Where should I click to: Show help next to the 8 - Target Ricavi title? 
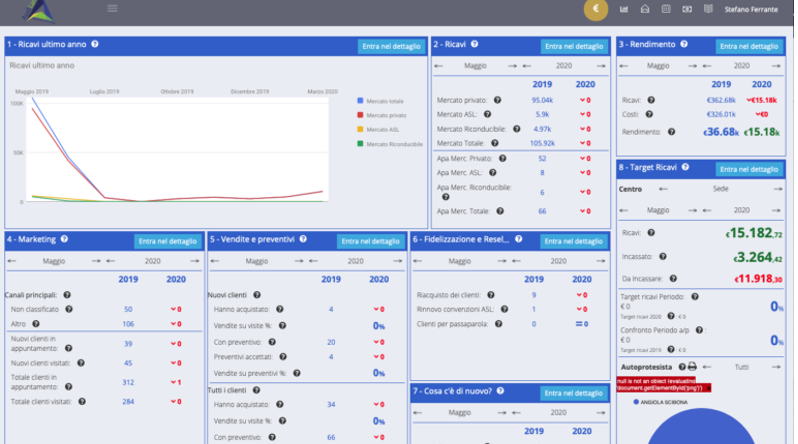click(x=686, y=167)
